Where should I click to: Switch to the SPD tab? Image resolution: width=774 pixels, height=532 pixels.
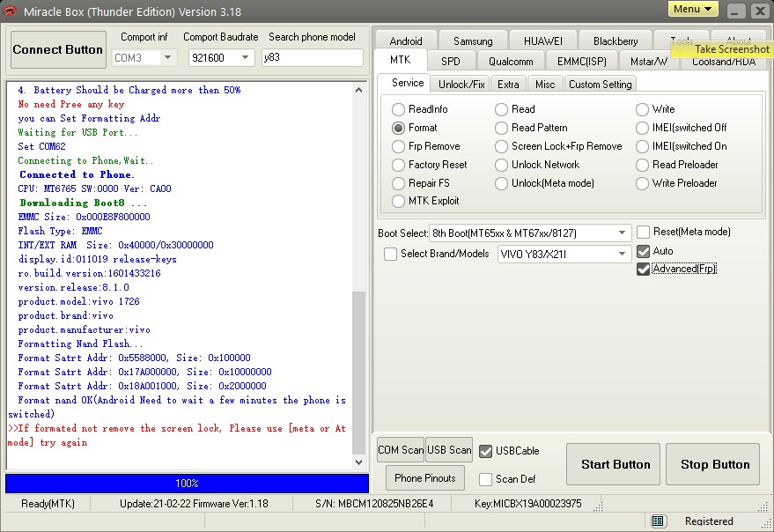click(x=450, y=62)
